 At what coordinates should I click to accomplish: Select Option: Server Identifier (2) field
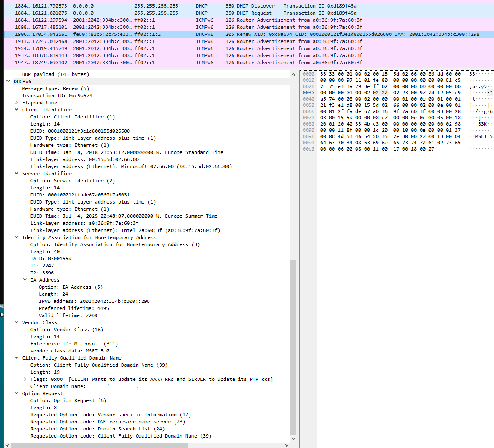point(73,181)
